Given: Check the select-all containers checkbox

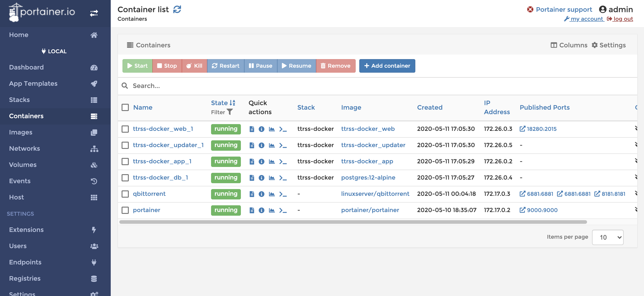Looking at the screenshot, I should tap(125, 108).
